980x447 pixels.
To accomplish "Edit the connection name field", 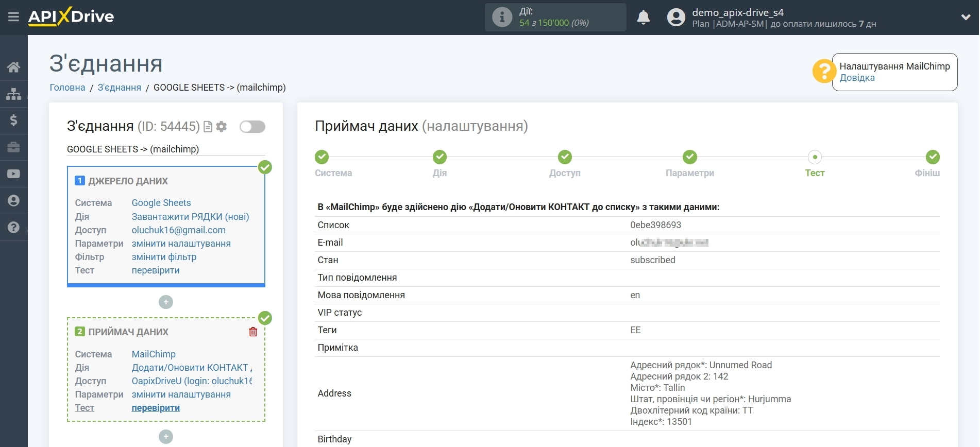I will click(166, 149).
